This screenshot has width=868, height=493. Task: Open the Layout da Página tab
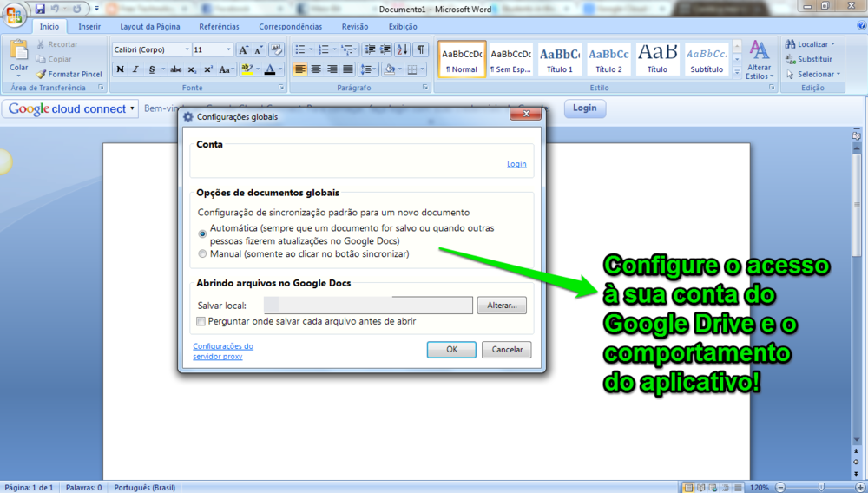pos(149,27)
